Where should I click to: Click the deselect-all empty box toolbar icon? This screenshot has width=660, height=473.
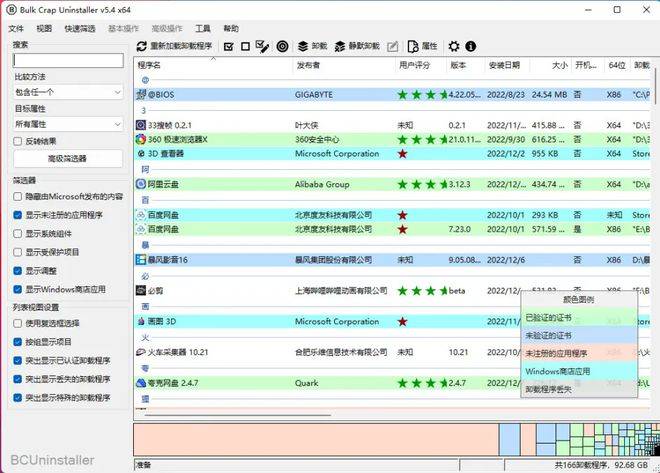245,46
